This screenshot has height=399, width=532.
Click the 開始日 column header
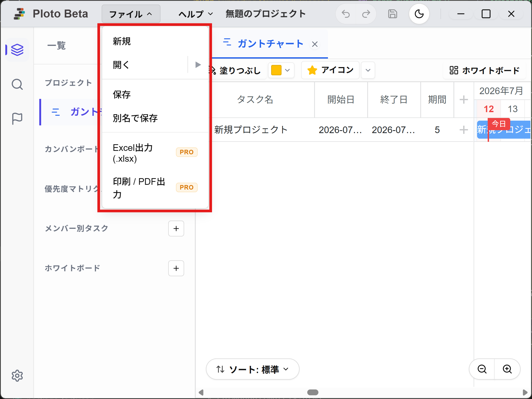point(341,100)
